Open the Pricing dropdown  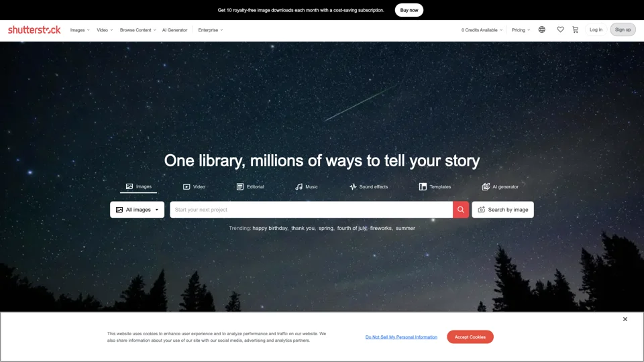tap(521, 30)
